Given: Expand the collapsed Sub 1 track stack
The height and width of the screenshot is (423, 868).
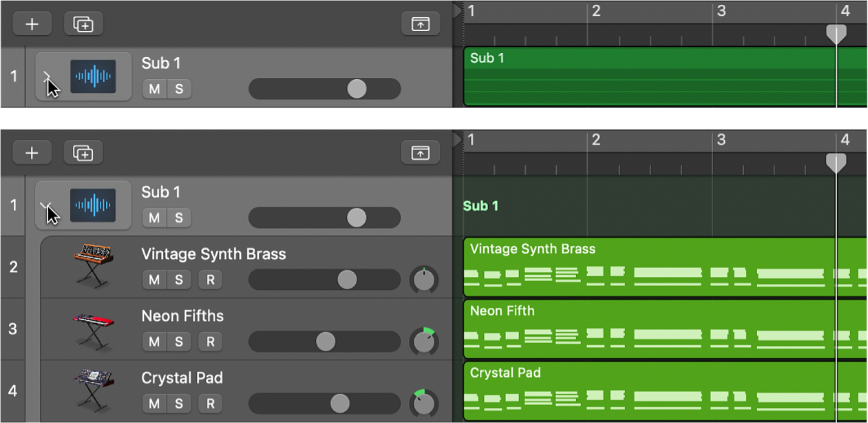Looking at the screenshot, I should [47, 76].
